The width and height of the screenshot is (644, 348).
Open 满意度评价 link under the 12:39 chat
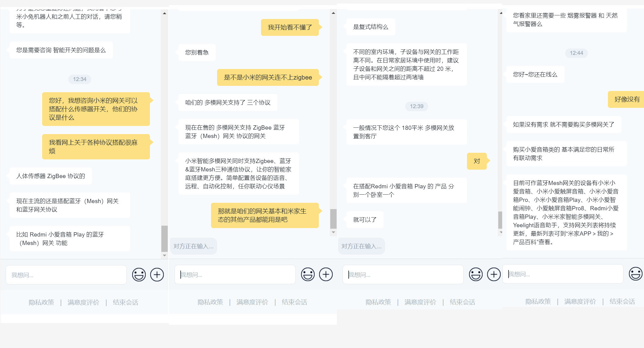(x=420, y=302)
